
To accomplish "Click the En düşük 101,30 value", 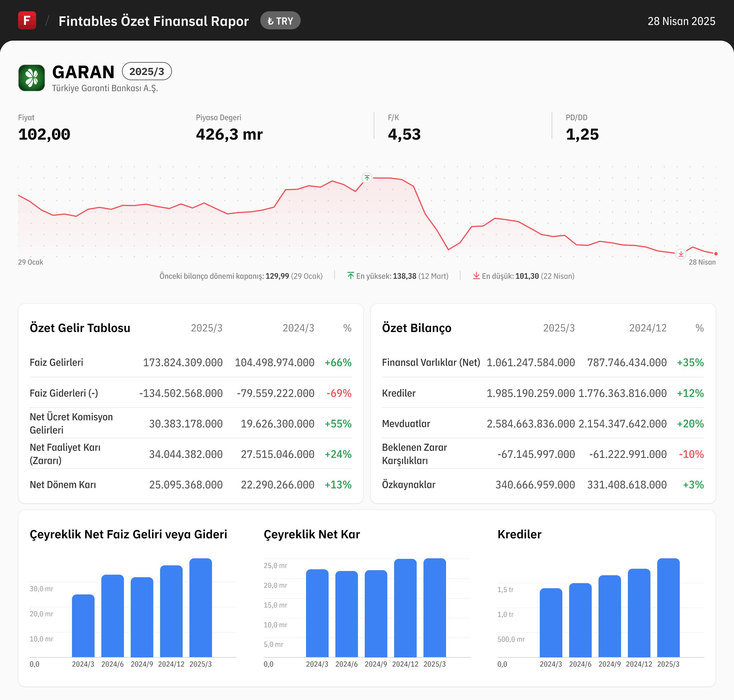I will (527, 276).
